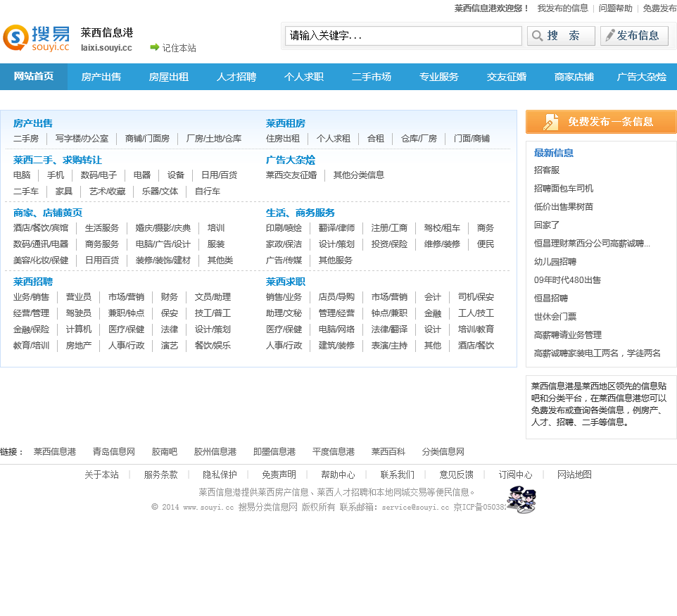Image resolution: width=677 pixels, height=616 pixels.
Task: Click the 莱西二手、求购转让 heading
Action: pos(58,161)
